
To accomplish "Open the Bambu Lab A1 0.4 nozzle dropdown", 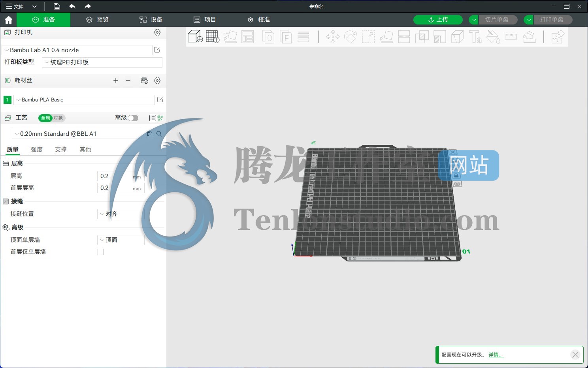I will click(77, 50).
